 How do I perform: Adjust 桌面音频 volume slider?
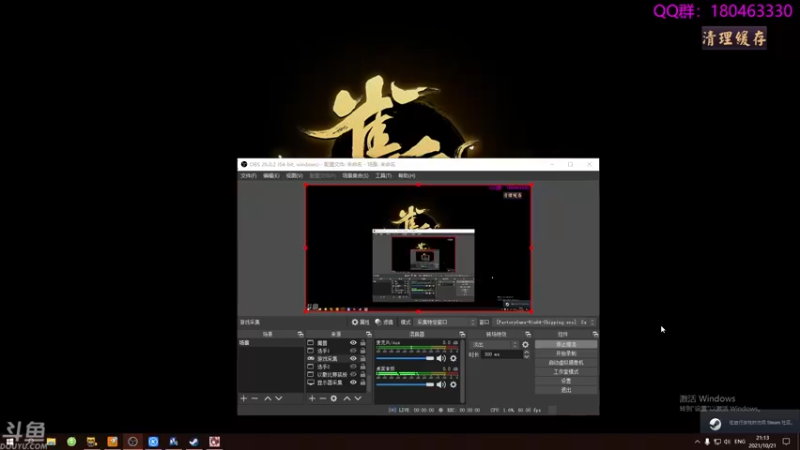405,385
